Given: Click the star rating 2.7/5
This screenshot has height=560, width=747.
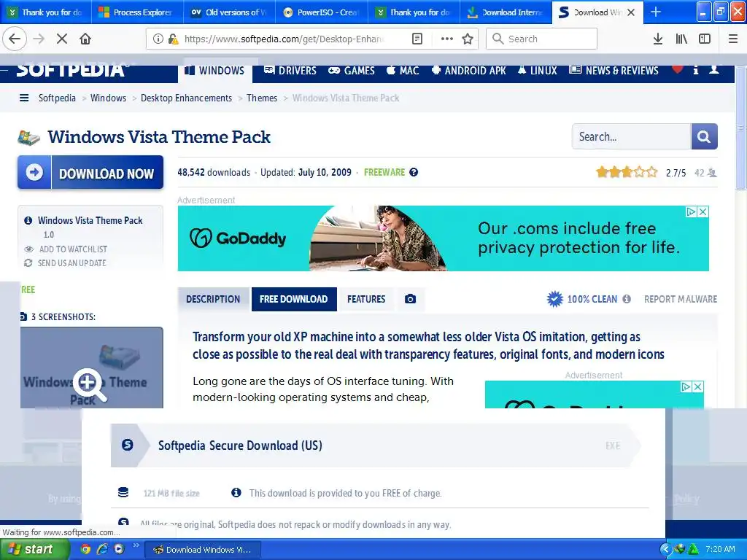Looking at the screenshot, I should tap(627, 172).
